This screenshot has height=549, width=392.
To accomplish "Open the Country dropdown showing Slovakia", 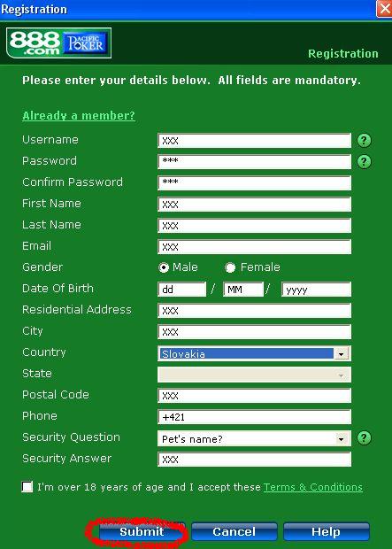I will coord(255,353).
